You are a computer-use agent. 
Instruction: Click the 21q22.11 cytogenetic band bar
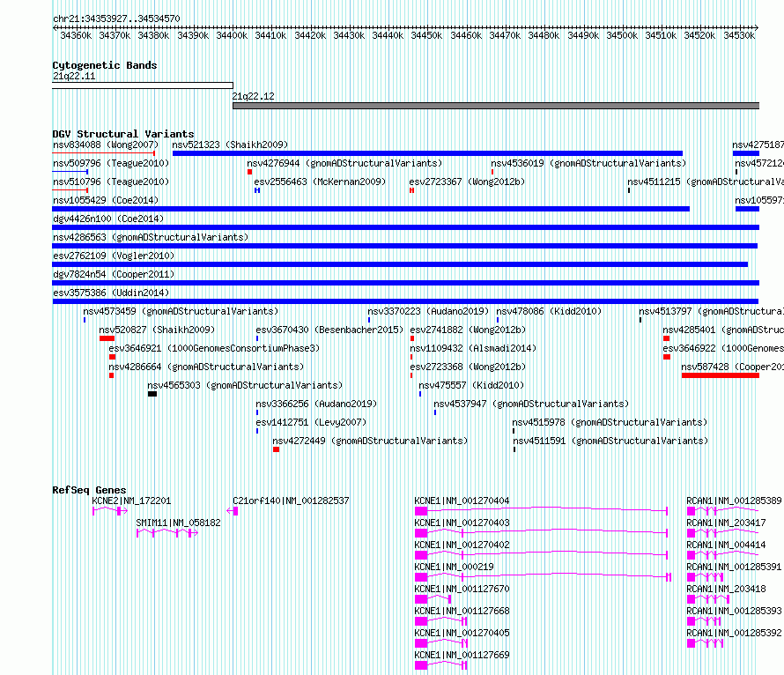point(143,85)
